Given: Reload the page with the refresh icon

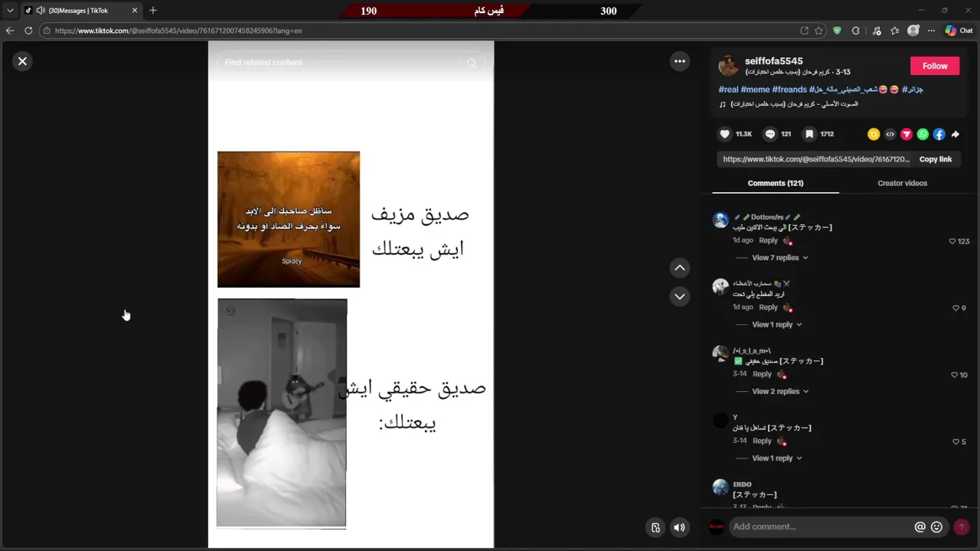Looking at the screenshot, I should point(28,31).
